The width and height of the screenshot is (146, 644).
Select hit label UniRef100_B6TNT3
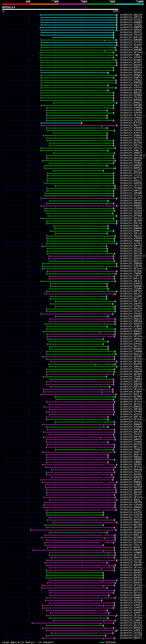coord(131,63)
